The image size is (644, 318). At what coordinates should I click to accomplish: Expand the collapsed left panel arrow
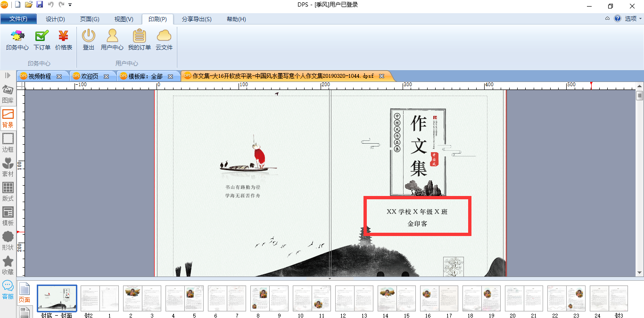(8, 75)
